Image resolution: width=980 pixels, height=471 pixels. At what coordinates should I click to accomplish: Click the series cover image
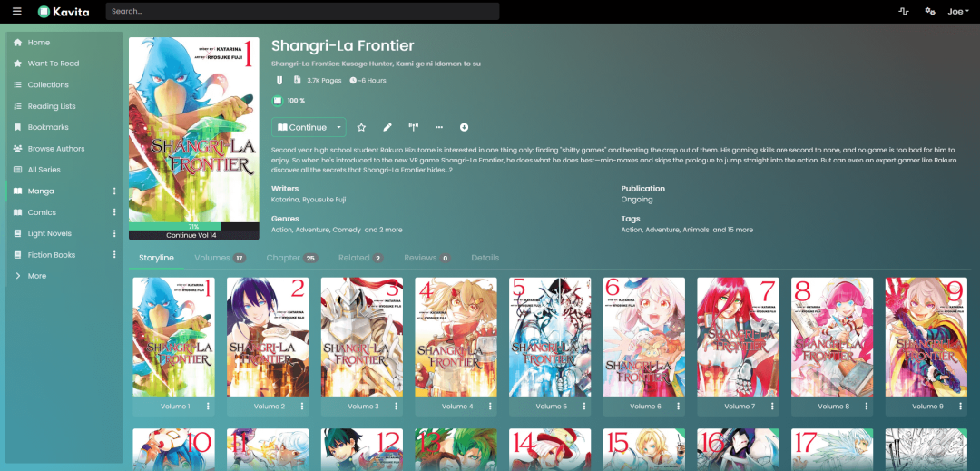point(194,129)
